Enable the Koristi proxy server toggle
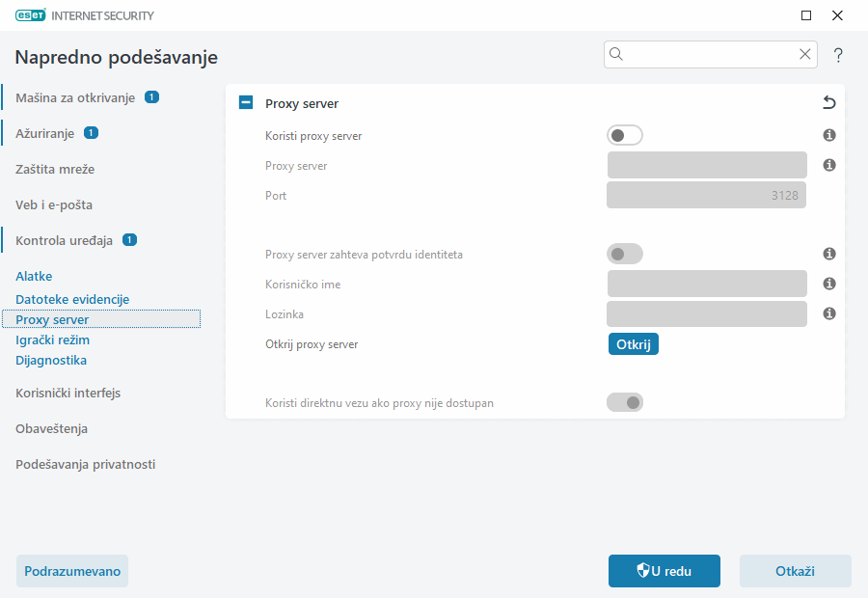868x598 pixels. tap(624, 135)
